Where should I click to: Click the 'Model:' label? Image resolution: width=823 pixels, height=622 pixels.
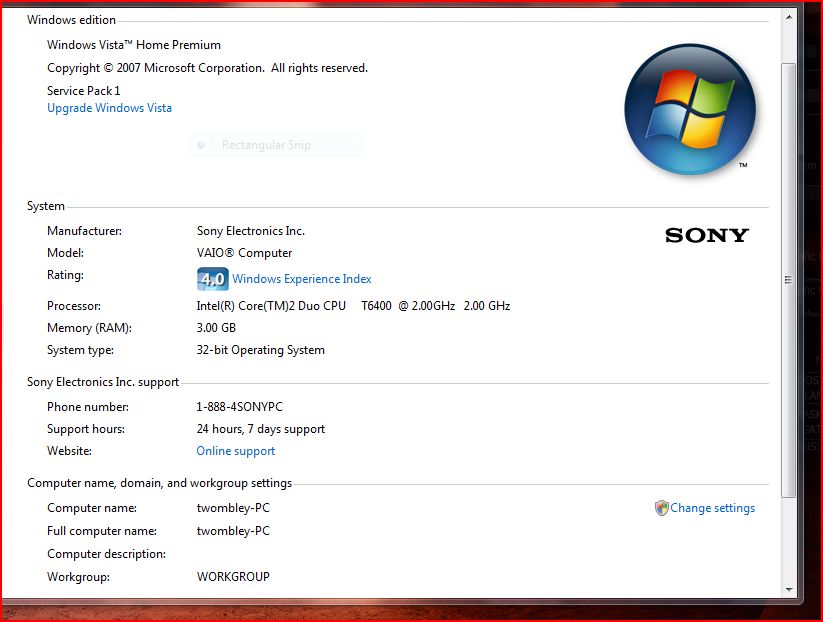(65, 253)
